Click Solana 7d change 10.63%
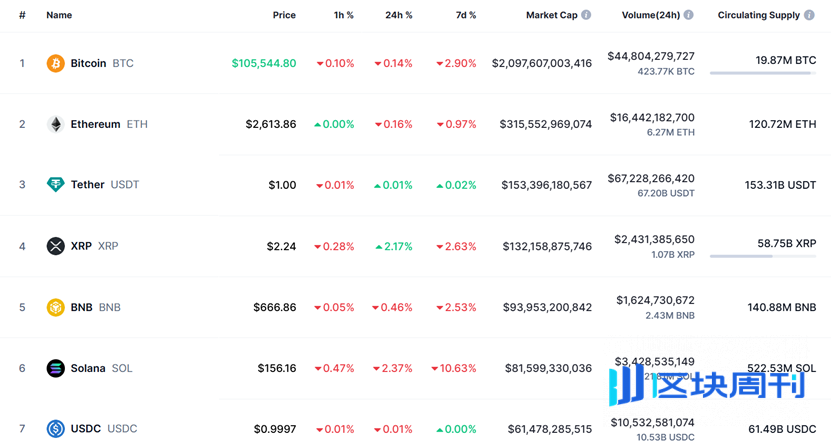 click(454, 368)
